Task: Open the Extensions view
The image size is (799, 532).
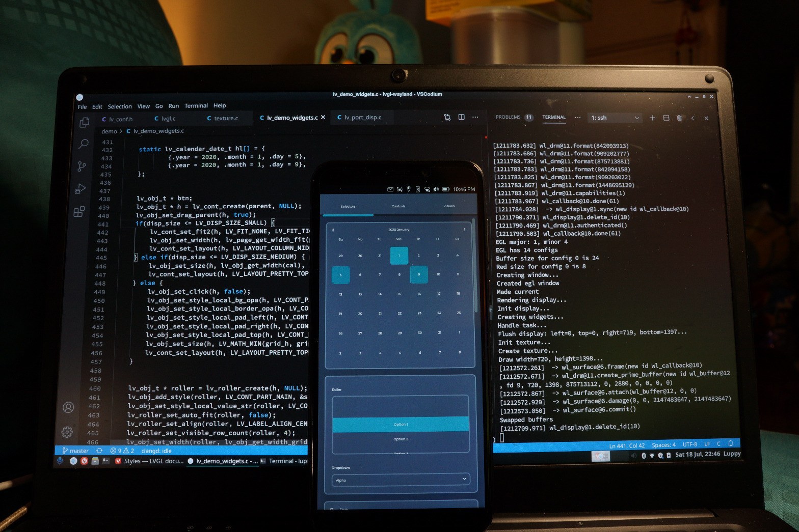Action: click(x=79, y=212)
